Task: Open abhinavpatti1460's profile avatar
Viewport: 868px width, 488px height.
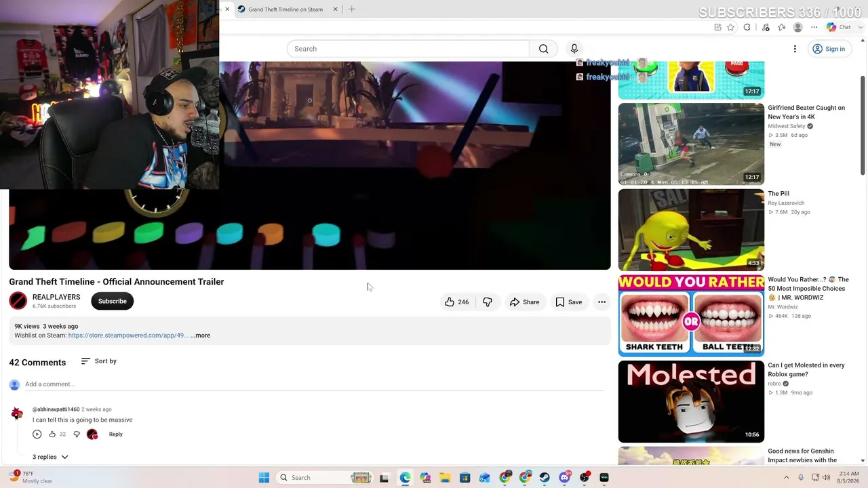Action: point(17,413)
